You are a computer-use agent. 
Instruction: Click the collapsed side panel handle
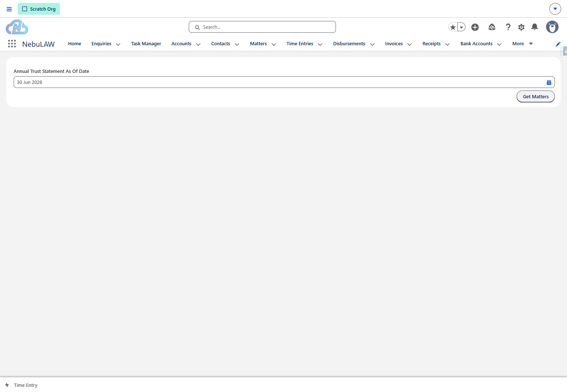point(565,52)
